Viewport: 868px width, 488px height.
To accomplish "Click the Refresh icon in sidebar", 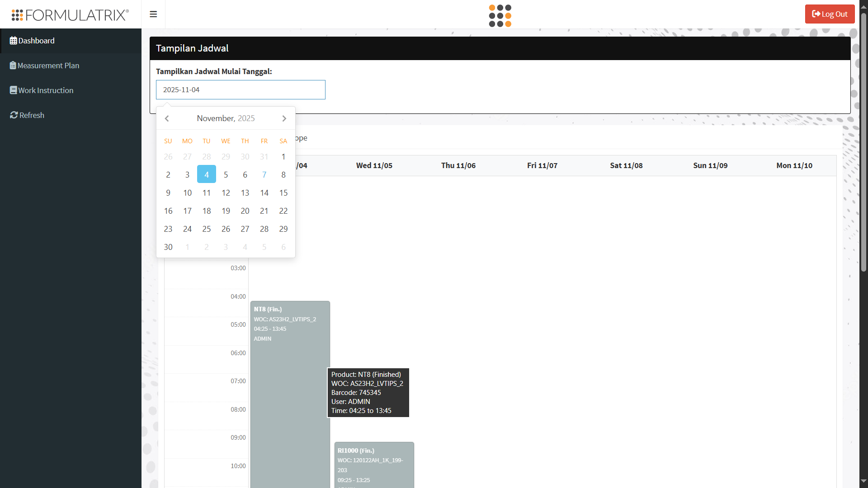I will pos(14,115).
